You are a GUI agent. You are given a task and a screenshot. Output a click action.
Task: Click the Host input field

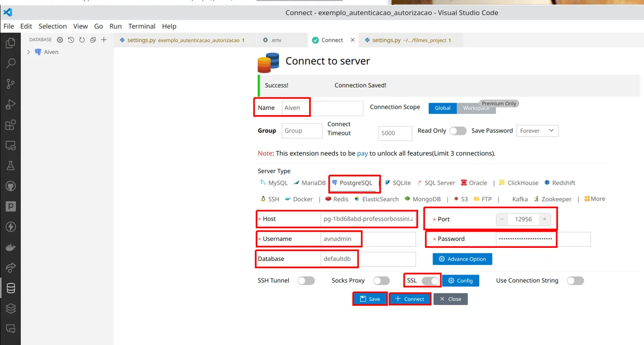[368, 219]
